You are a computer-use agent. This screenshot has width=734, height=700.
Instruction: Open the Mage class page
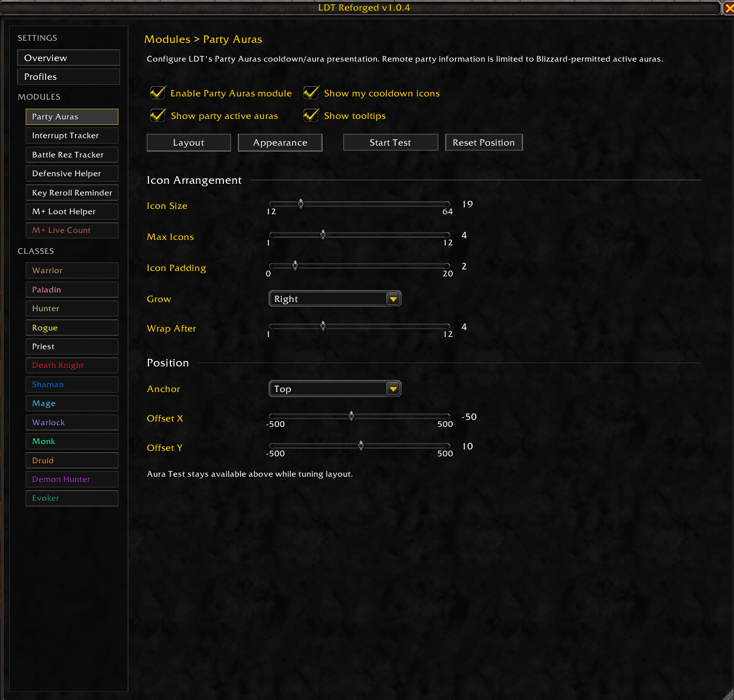[x=72, y=403]
